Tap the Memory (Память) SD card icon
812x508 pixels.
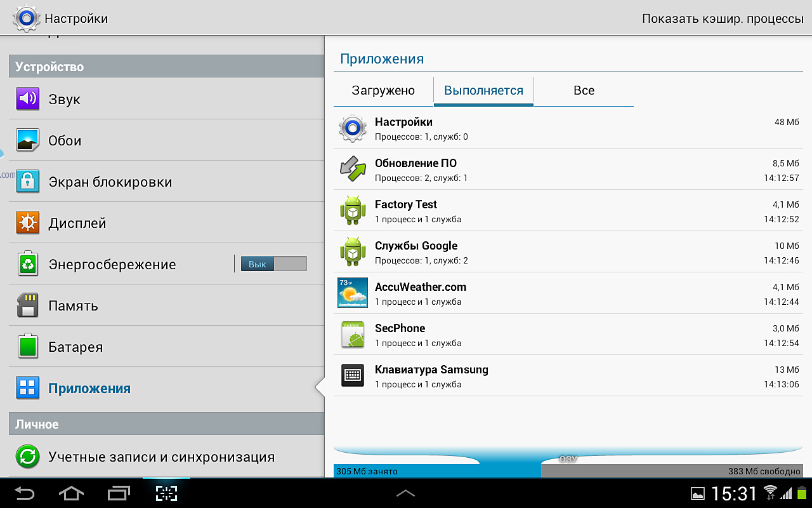[28, 305]
